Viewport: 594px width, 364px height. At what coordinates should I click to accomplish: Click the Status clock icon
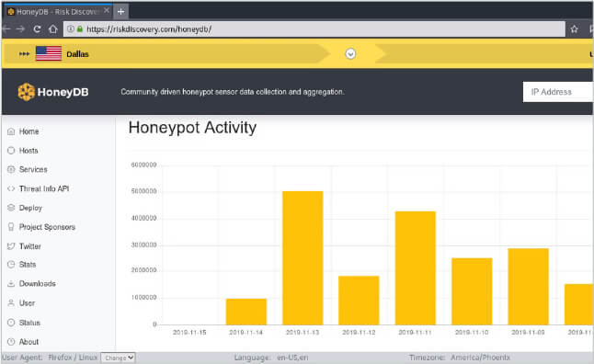tap(11, 323)
